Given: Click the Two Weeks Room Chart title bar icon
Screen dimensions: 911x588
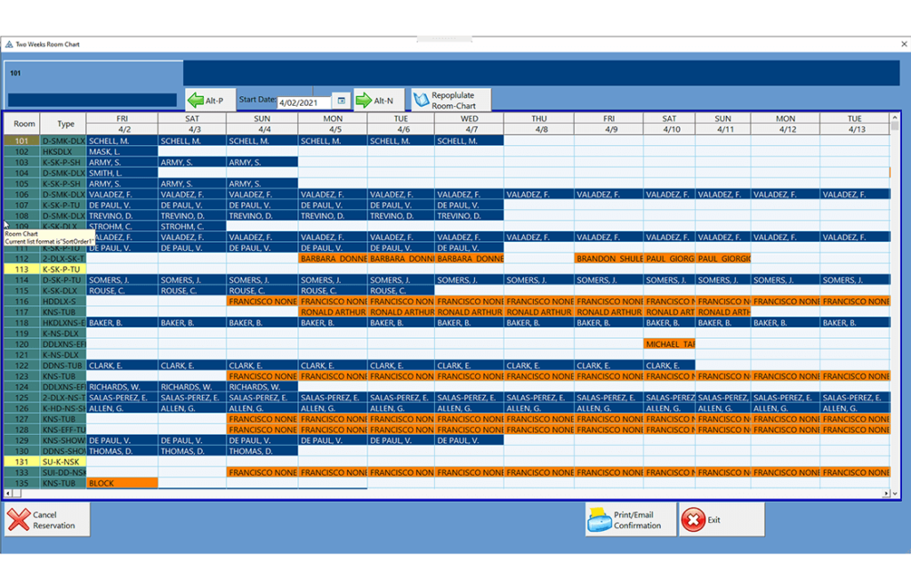Looking at the screenshot, I should [8, 43].
